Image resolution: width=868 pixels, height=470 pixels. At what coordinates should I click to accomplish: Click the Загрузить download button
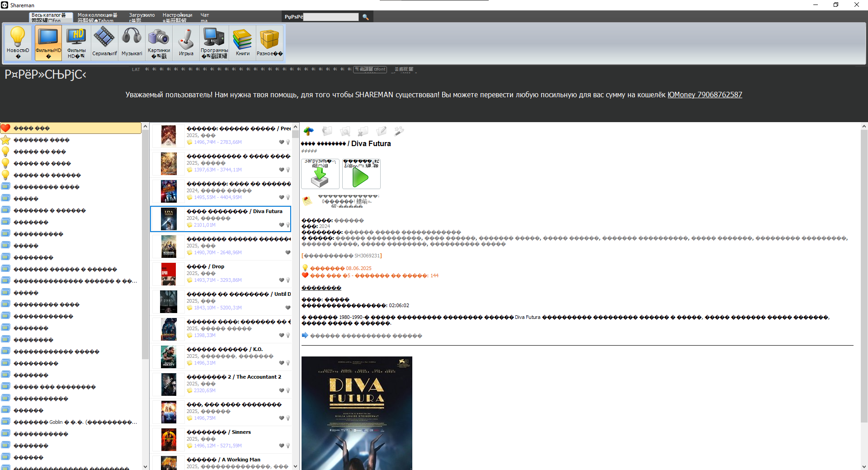[x=320, y=174]
